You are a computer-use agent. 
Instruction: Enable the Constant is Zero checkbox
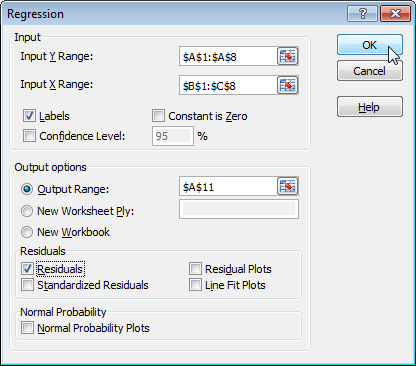[158, 116]
